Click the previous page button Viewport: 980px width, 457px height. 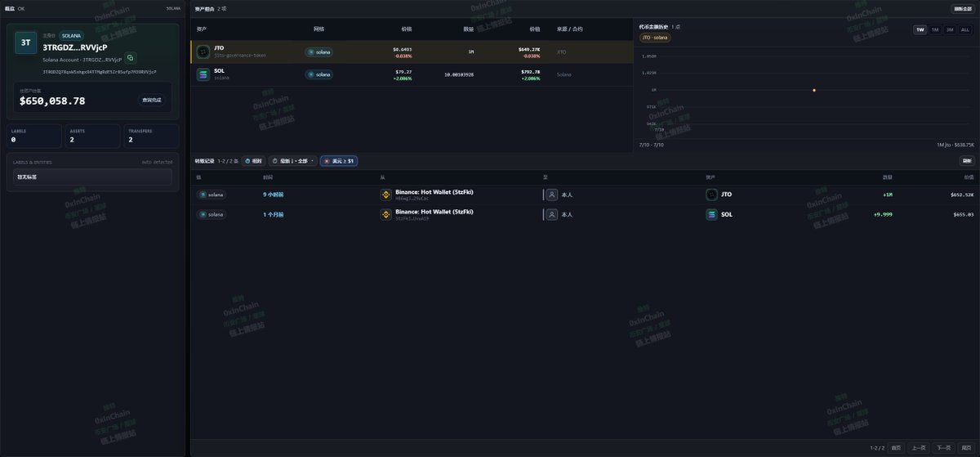coord(919,448)
